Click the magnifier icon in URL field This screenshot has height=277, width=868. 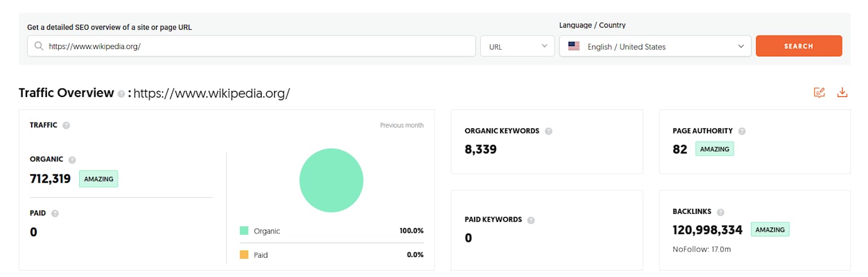[39, 46]
